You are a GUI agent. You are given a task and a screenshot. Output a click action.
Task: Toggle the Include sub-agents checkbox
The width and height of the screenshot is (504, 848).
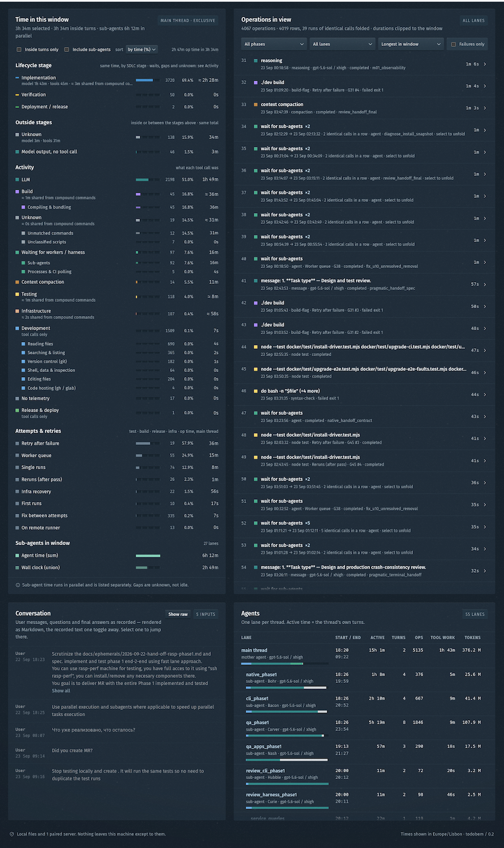click(67, 50)
